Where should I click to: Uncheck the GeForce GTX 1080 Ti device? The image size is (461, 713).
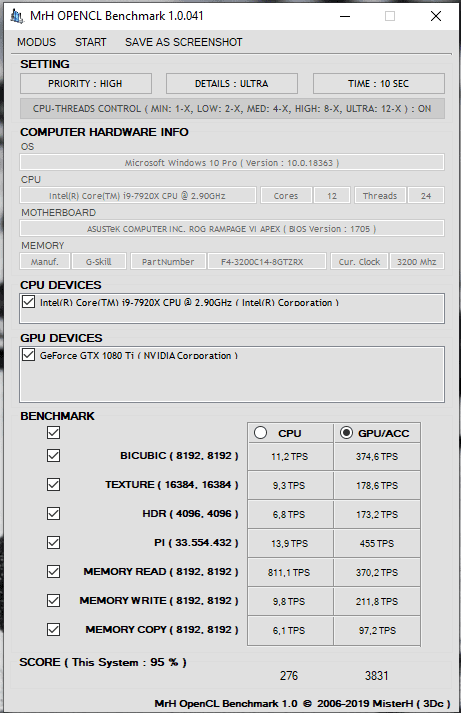[x=29, y=355]
